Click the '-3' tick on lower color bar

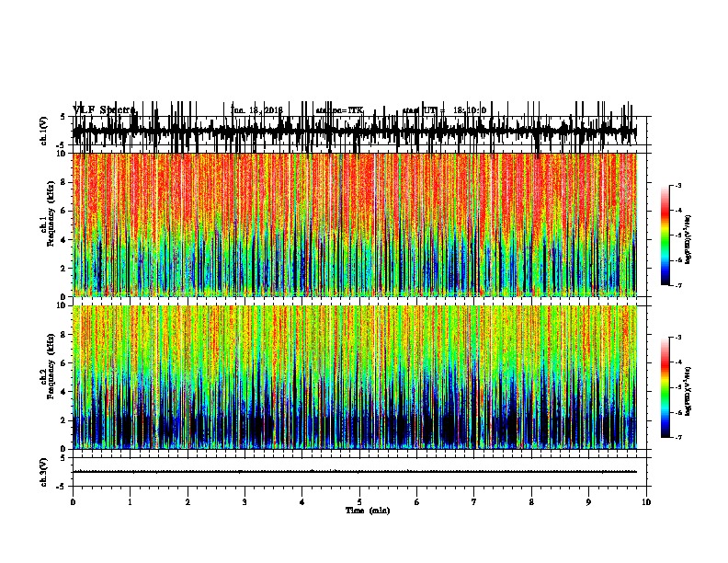pos(677,338)
